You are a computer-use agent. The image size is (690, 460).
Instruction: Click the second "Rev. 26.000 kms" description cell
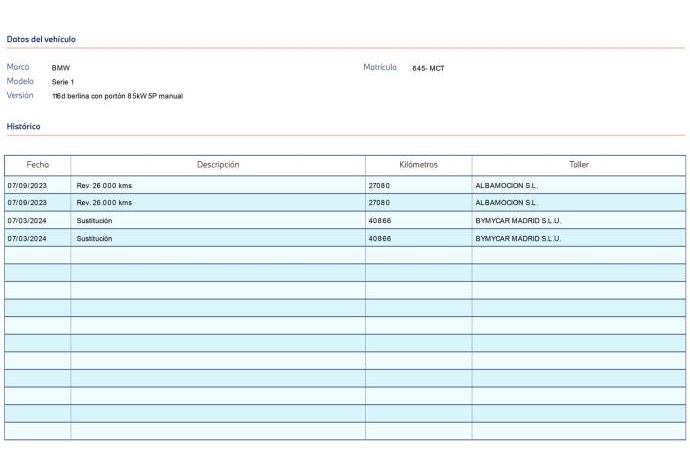pos(104,202)
